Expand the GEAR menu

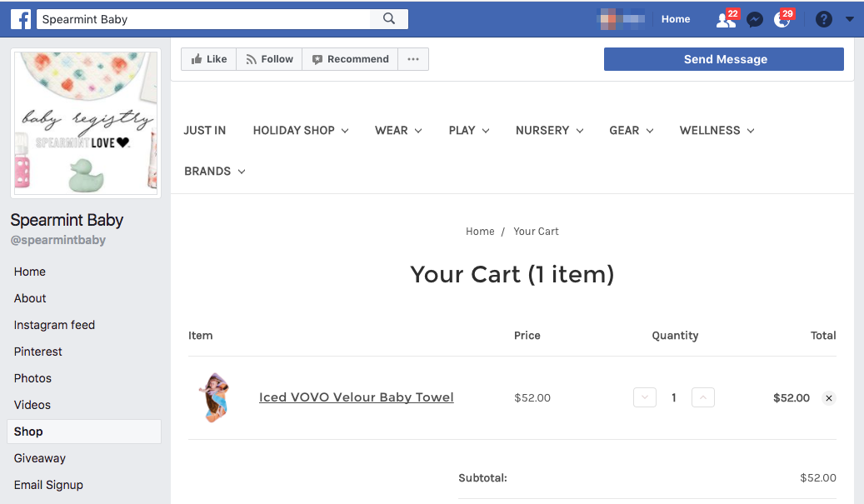click(632, 131)
